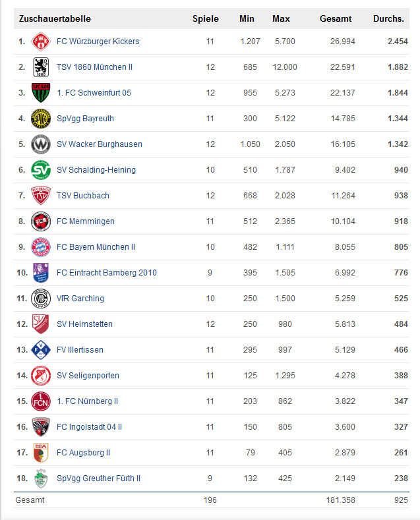This screenshot has height=520, width=420.
Task: Sort table by the Max column header
Action: pyautogui.click(x=281, y=18)
